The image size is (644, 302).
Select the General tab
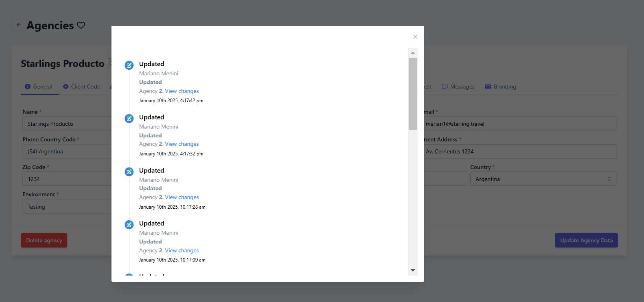39,87
